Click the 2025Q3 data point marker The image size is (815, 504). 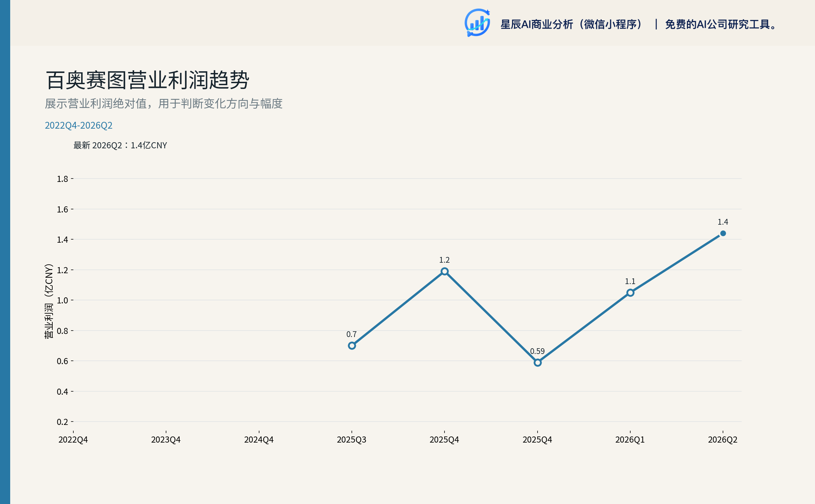(x=352, y=346)
